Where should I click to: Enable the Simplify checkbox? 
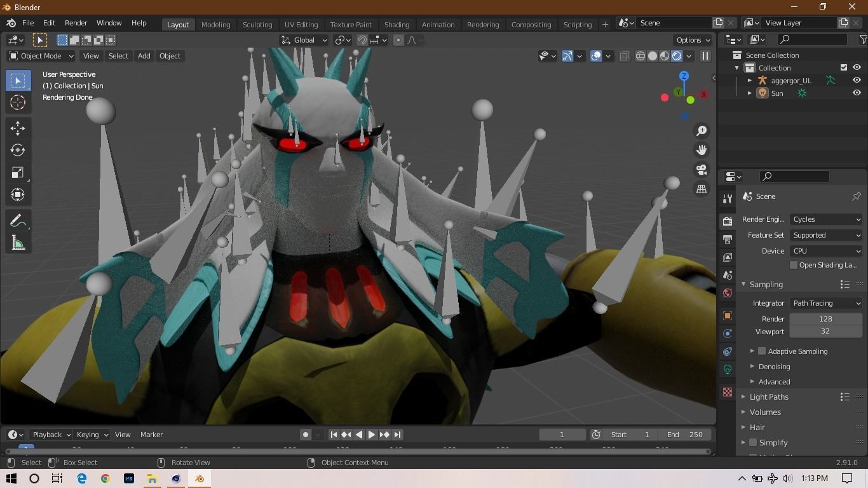(x=753, y=442)
